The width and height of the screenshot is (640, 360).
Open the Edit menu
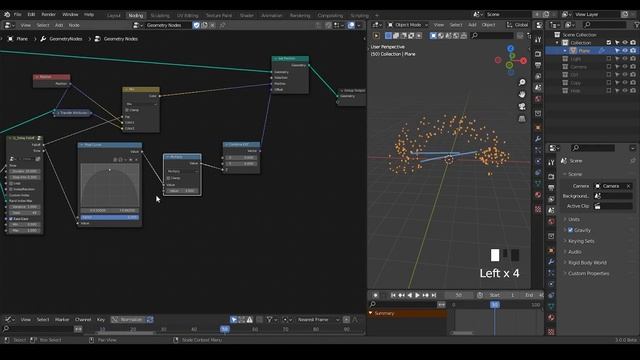(x=31, y=14)
